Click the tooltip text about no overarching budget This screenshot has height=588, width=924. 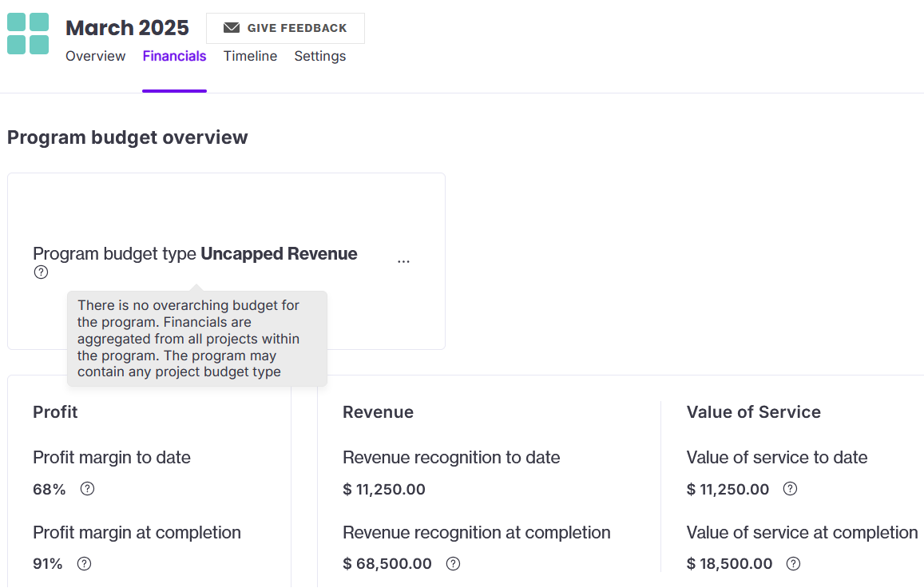(x=188, y=339)
